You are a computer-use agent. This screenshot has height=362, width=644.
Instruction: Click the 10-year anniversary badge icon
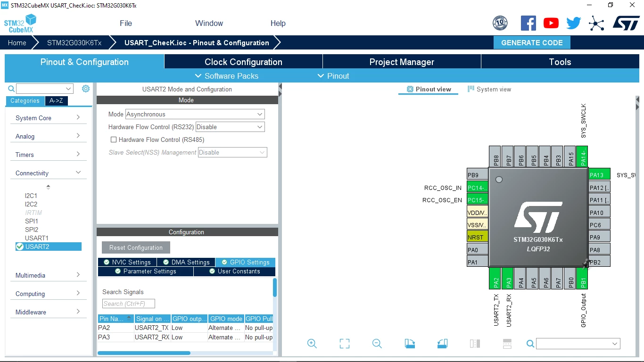(x=500, y=23)
